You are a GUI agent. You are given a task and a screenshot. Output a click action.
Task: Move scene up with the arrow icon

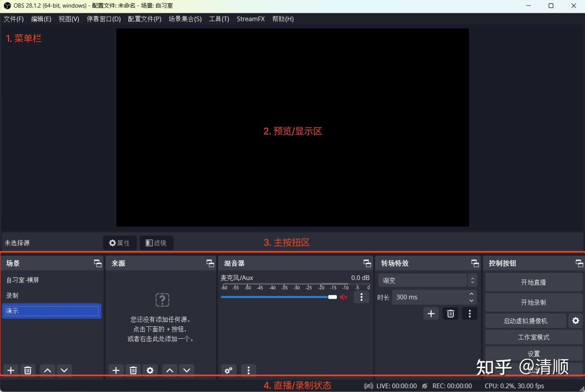tap(47, 370)
